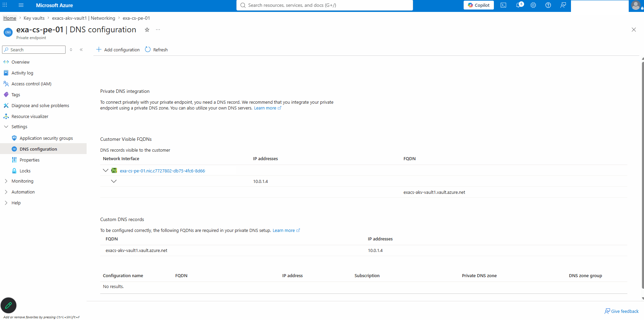Go to Home breadcrumb
This screenshot has width=644, height=320.
coord(10,18)
